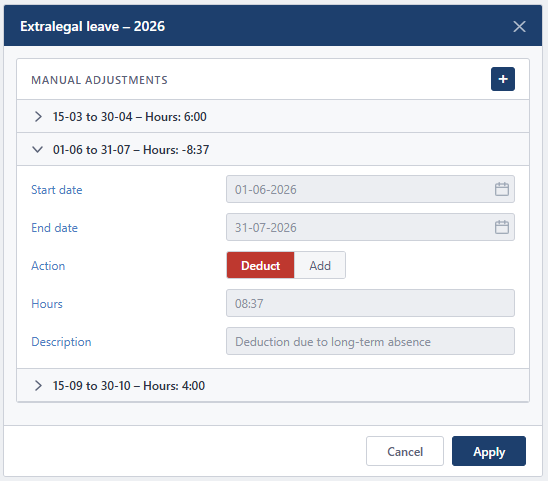Open the End date calendar picker icon

502,227
